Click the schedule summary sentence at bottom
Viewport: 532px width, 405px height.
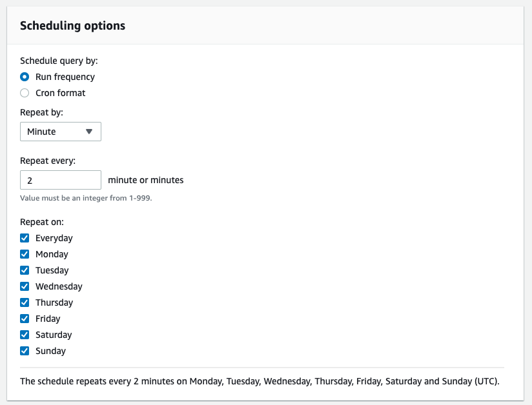point(260,381)
